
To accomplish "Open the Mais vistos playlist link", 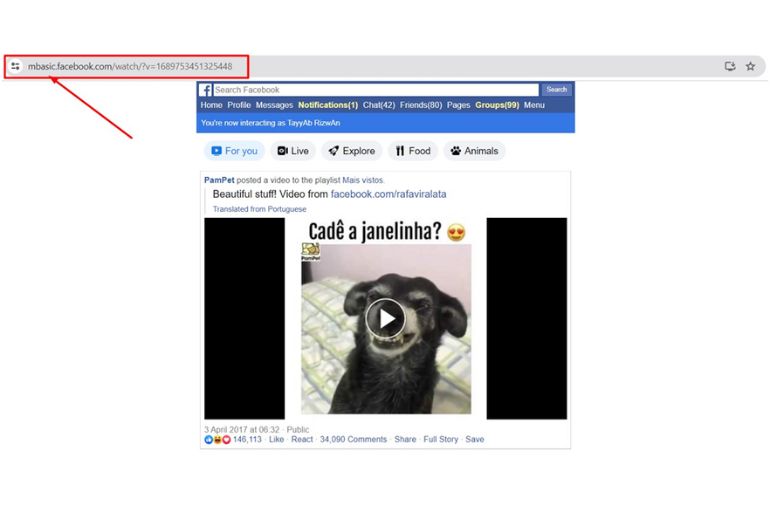I will pos(363,180).
